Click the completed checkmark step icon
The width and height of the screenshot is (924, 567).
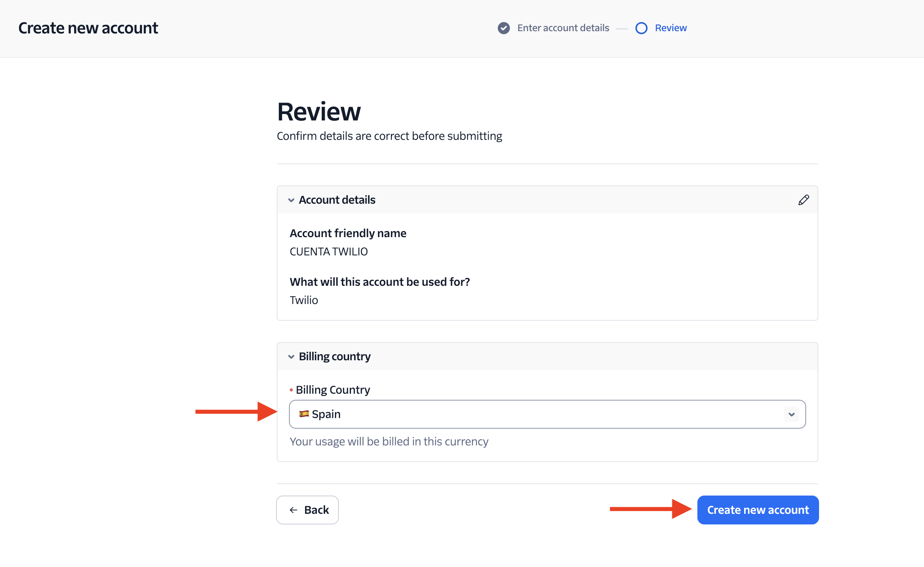coord(503,28)
